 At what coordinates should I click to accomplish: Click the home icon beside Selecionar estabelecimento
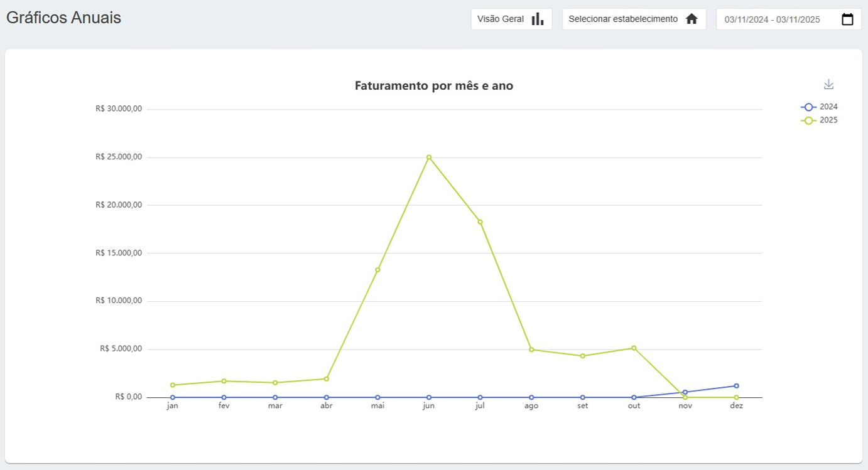click(x=692, y=19)
